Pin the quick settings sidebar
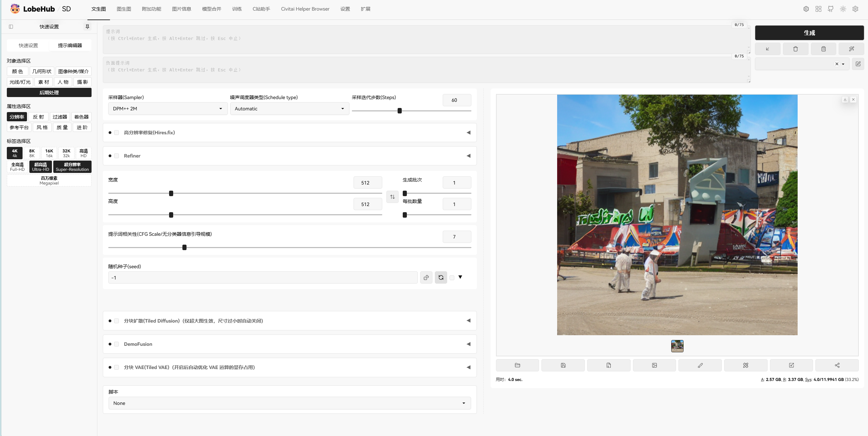 87,27
